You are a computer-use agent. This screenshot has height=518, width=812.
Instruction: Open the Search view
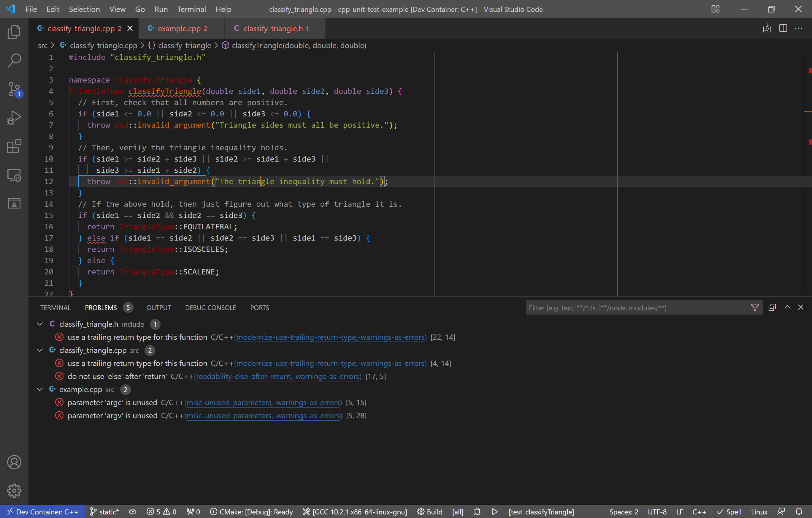pos(14,60)
